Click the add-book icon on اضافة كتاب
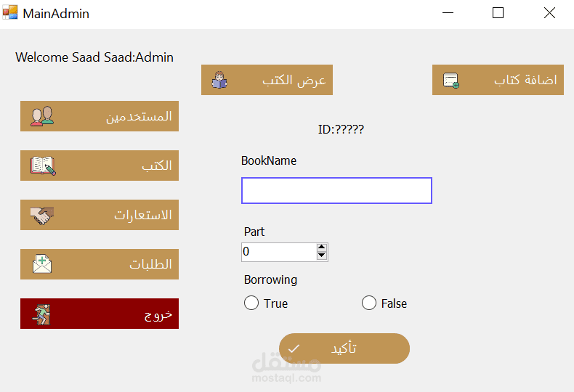574x392 pixels. point(451,80)
